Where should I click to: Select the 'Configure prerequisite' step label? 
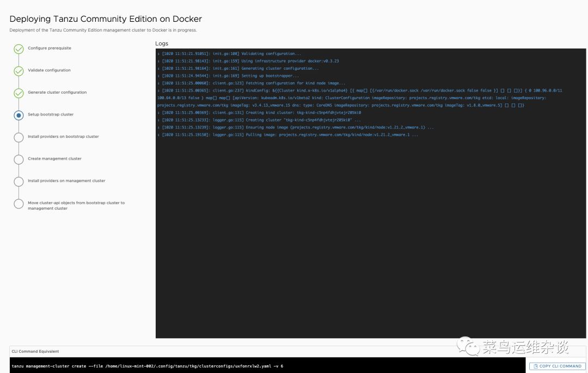click(x=50, y=48)
